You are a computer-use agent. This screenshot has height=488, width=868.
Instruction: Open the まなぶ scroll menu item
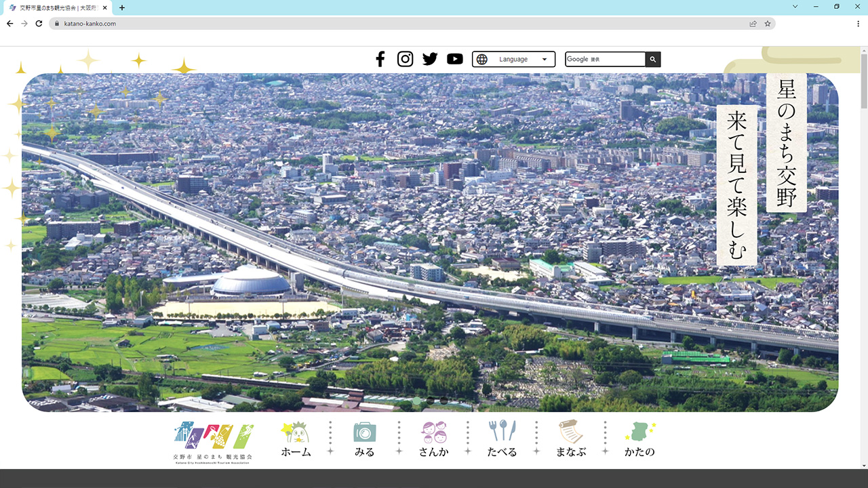(570, 439)
